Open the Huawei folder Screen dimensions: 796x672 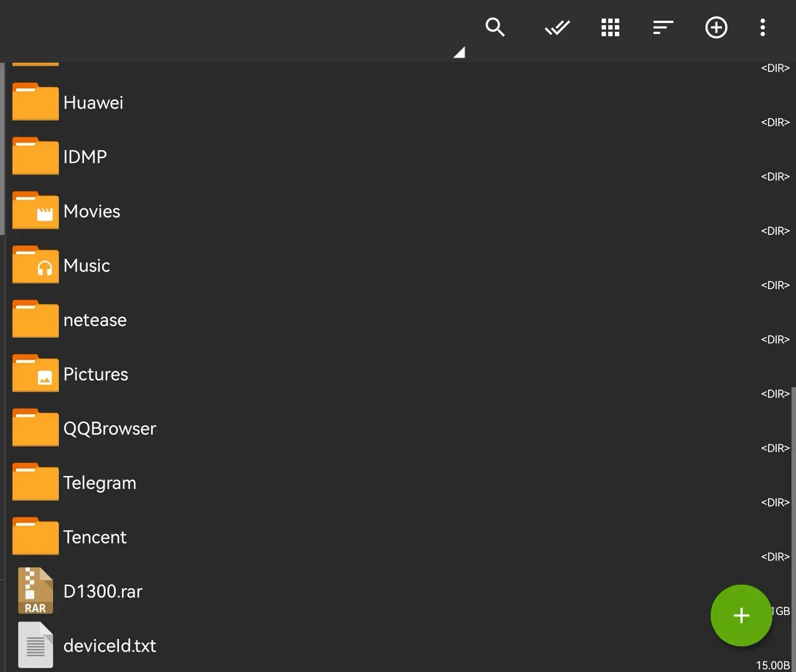(x=398, y=102)
